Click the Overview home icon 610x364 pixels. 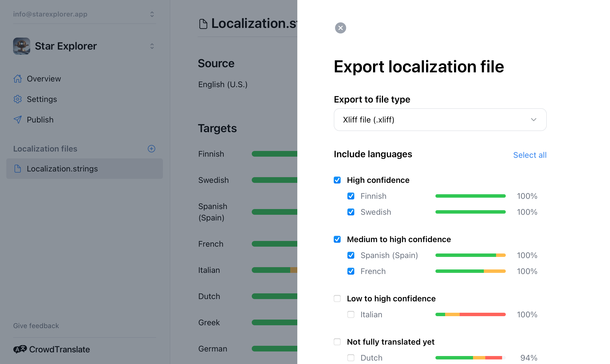(x=18, y=79)
